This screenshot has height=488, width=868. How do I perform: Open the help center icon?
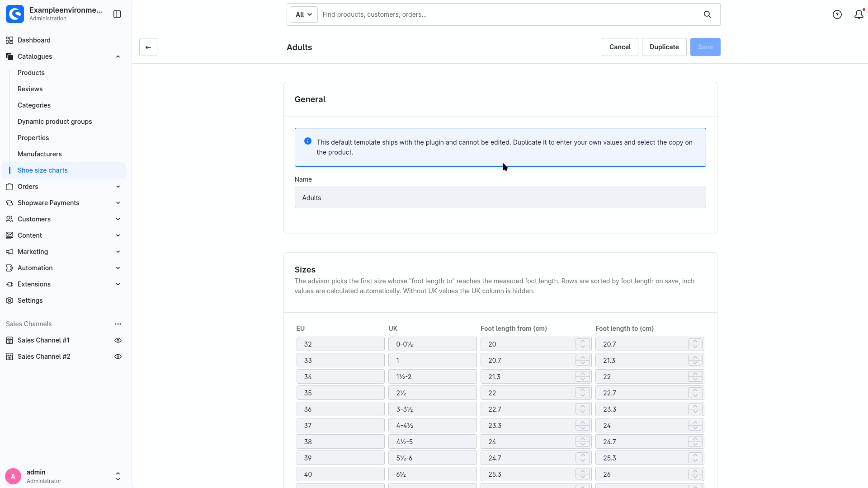click(837, 14)
